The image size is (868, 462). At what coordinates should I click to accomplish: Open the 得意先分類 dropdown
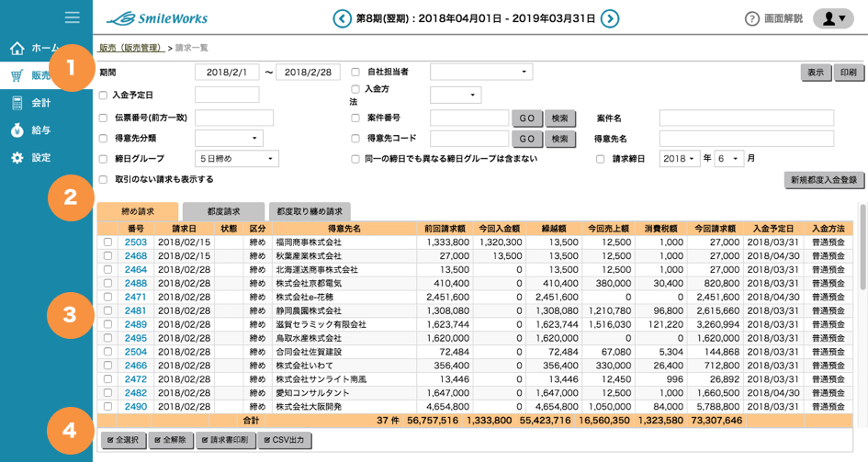(x=229, y=139)
